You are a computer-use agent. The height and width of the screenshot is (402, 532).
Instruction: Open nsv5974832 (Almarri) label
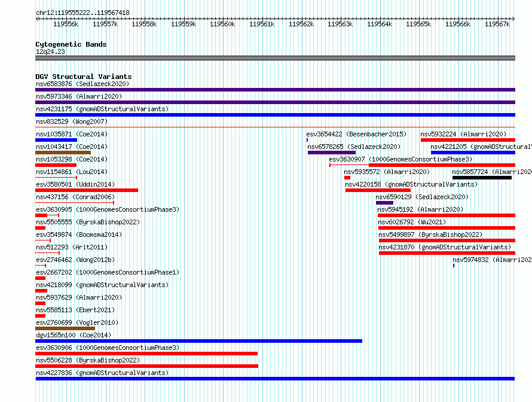coord(493,260)
